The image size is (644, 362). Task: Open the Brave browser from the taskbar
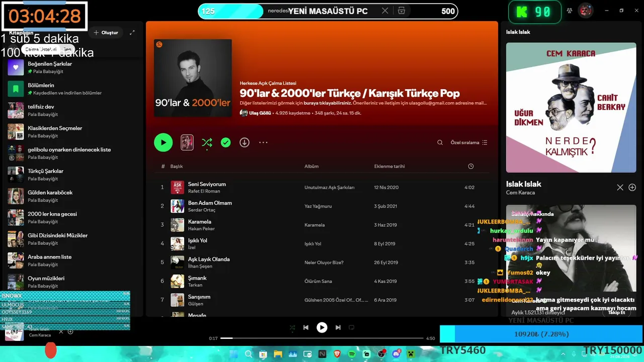[x=337, y=354]
